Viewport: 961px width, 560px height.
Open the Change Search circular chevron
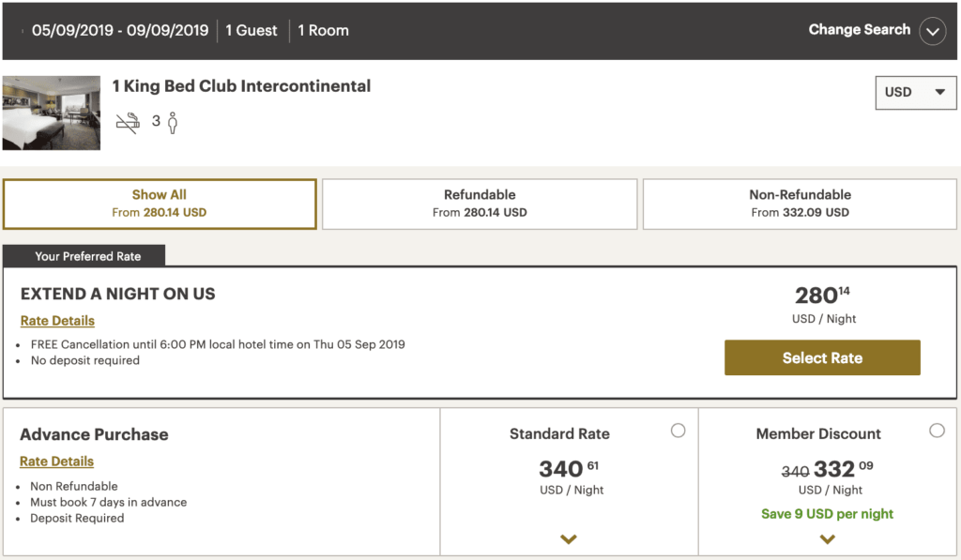click(933, 31)
